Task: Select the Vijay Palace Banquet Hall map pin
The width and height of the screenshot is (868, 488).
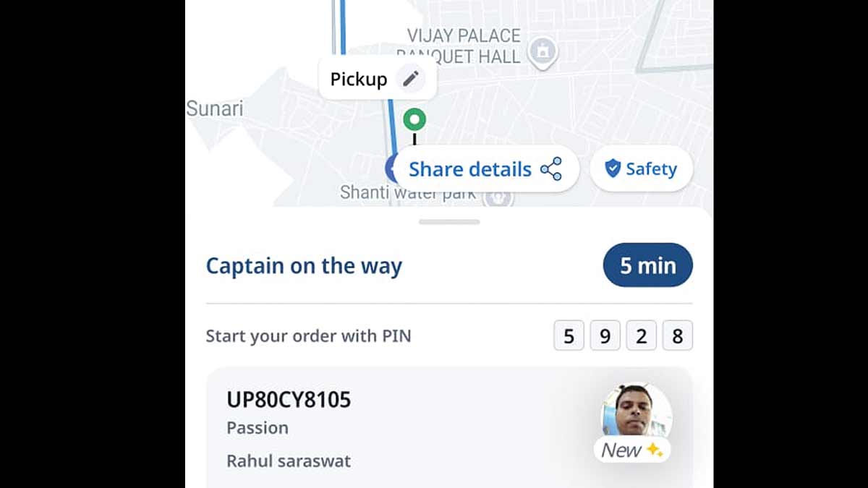Action: pyautogui.click(x=542, y=51)
